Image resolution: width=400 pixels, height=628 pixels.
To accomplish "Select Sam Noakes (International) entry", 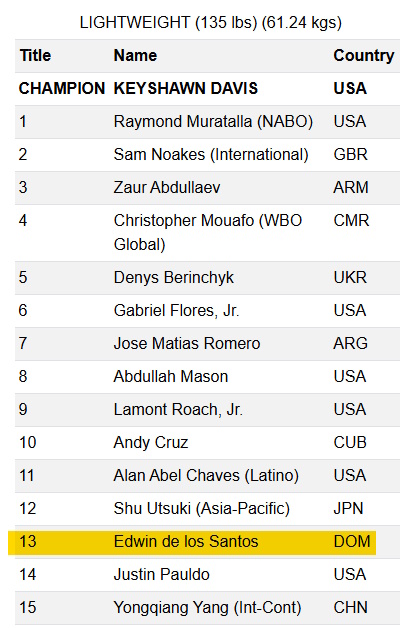I will point(211,155).
